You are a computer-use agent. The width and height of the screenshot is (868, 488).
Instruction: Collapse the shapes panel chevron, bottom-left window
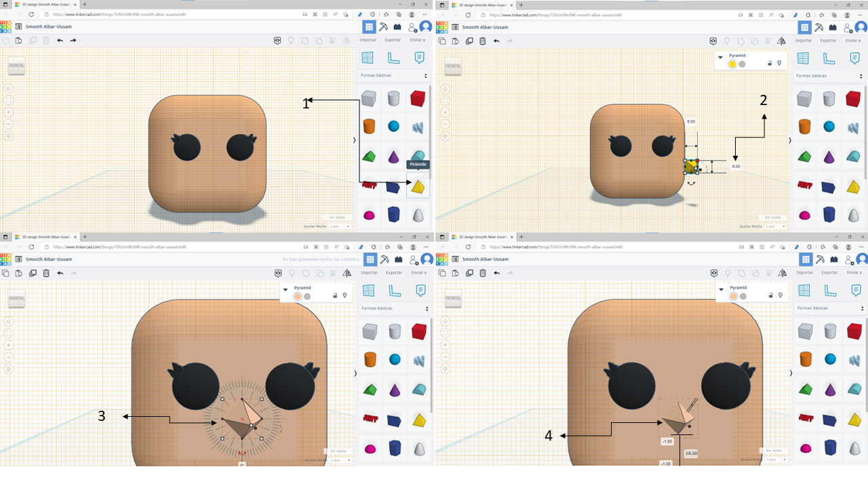pyautogui.click(x=355, y=373)
